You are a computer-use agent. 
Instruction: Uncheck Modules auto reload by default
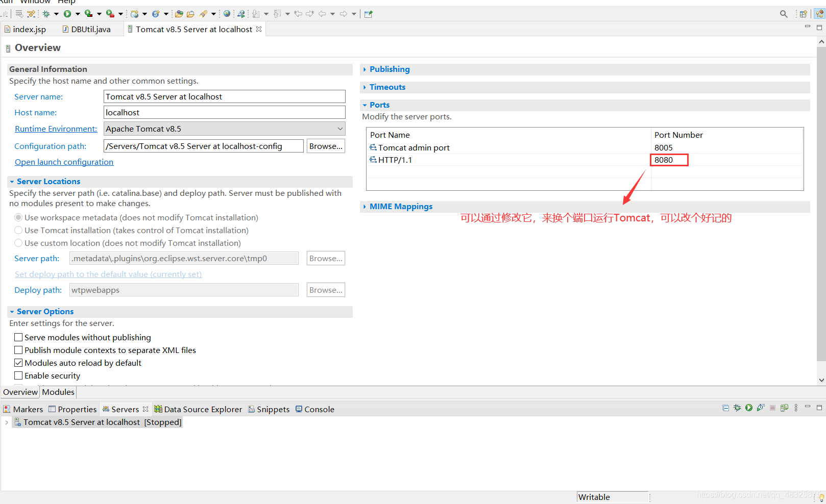tap(18, 363)
